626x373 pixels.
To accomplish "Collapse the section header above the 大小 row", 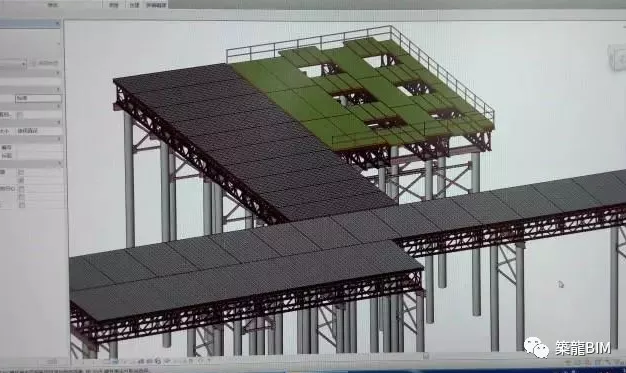I will (59, 122).
